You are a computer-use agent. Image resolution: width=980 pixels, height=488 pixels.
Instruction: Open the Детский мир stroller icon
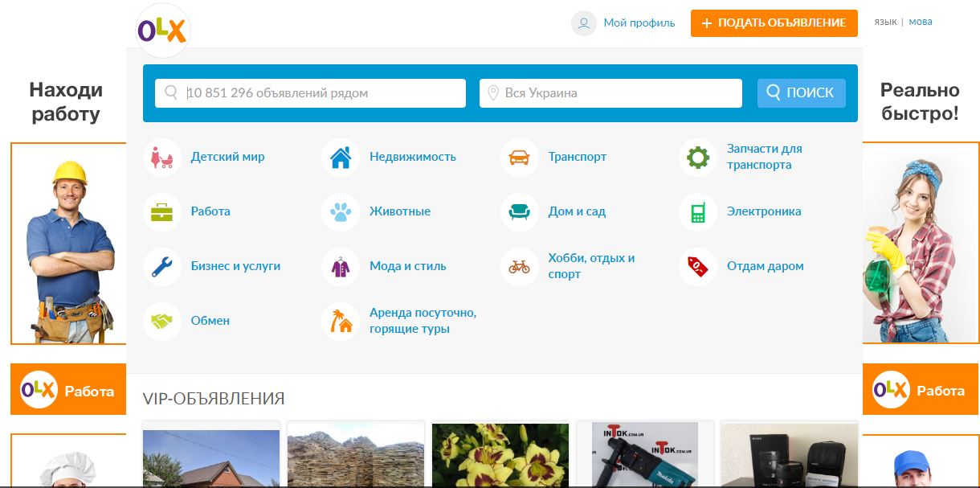click(162, 158)
